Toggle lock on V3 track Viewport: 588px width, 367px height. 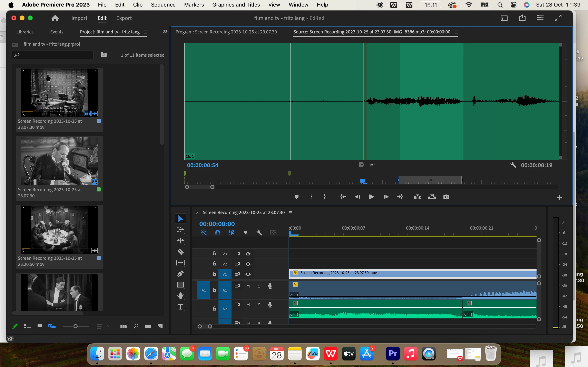coord(214,254)
